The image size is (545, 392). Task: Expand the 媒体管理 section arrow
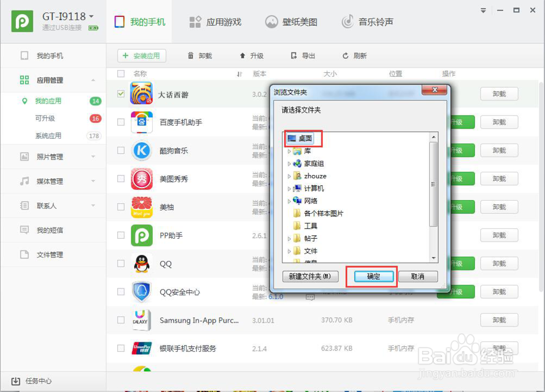coord(93,181)
